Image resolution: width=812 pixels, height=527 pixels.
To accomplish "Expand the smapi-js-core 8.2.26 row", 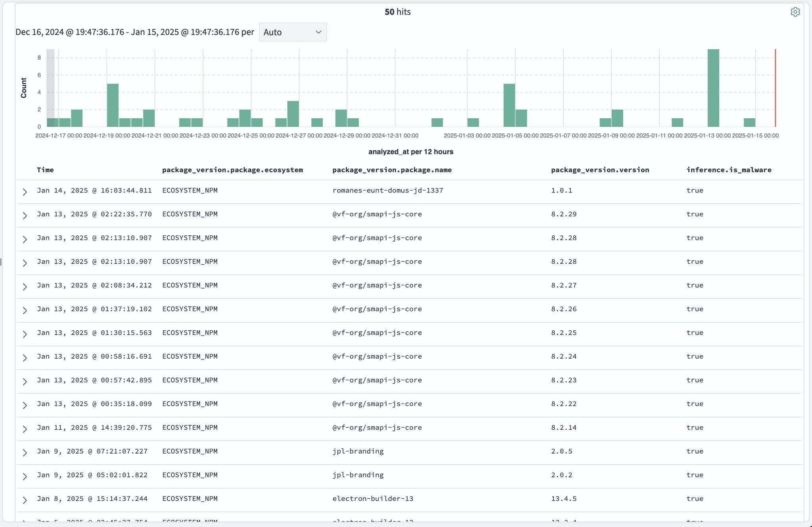I will tap(25, 310).
